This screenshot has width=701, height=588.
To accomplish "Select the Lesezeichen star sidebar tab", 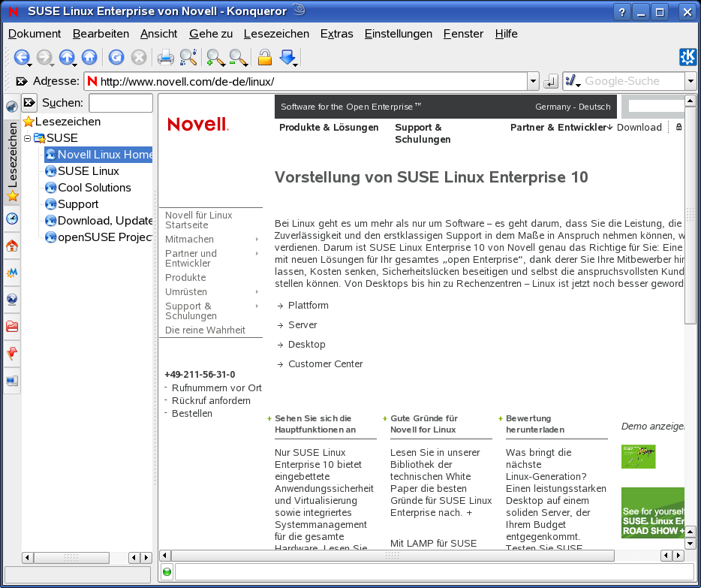I will pos(12,163).
